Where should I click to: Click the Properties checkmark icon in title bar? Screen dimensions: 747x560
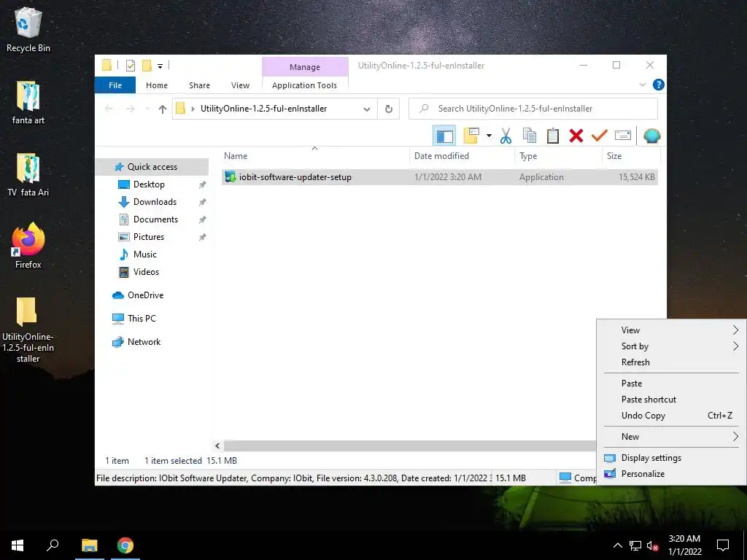click(x=130, y=66)
